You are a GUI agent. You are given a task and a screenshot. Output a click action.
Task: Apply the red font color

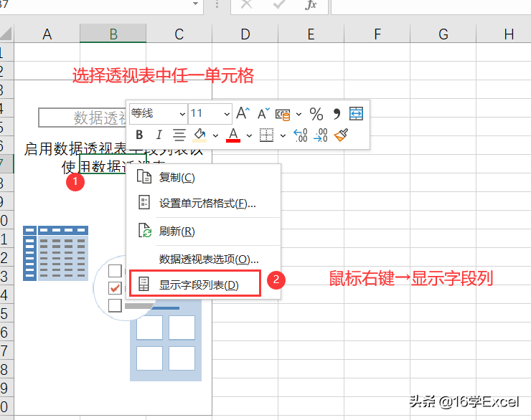click(x=233, y=135)
